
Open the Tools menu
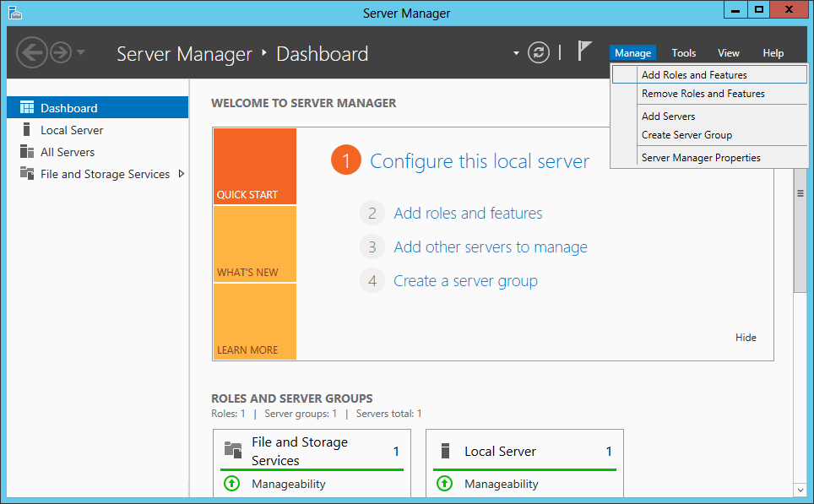(x=684, y=53)
